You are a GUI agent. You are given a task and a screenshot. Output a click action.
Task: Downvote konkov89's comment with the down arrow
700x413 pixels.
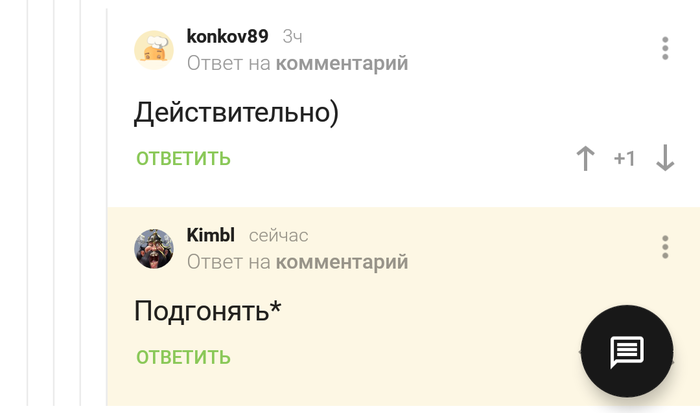click(x=665, y=158)
